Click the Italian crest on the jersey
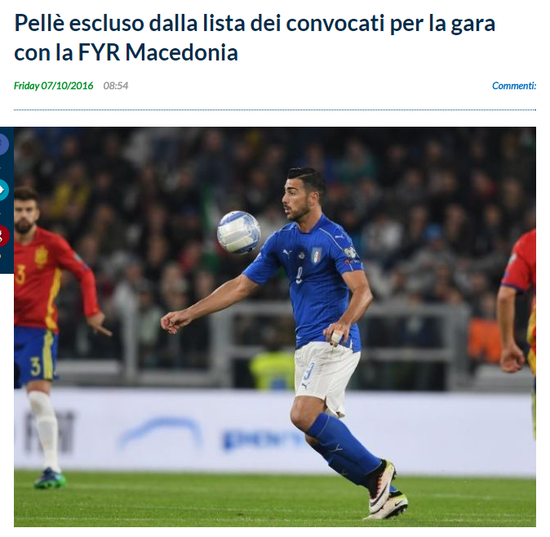Viewport: 550px width, 537px height. tap(316, 256)
